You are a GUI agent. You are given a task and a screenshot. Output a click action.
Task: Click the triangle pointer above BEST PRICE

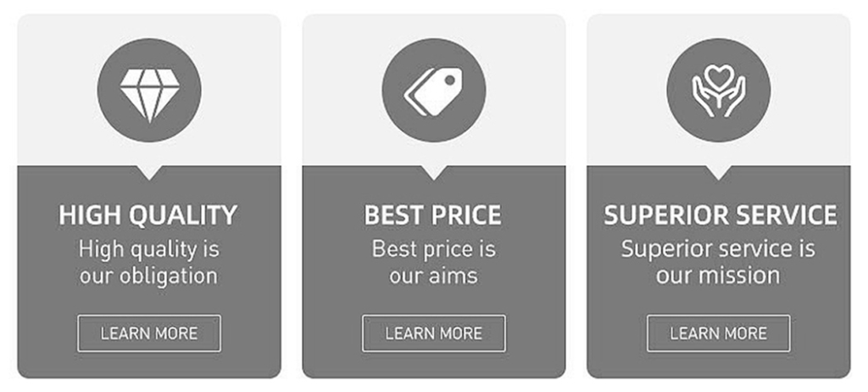(x=433, y=172)
